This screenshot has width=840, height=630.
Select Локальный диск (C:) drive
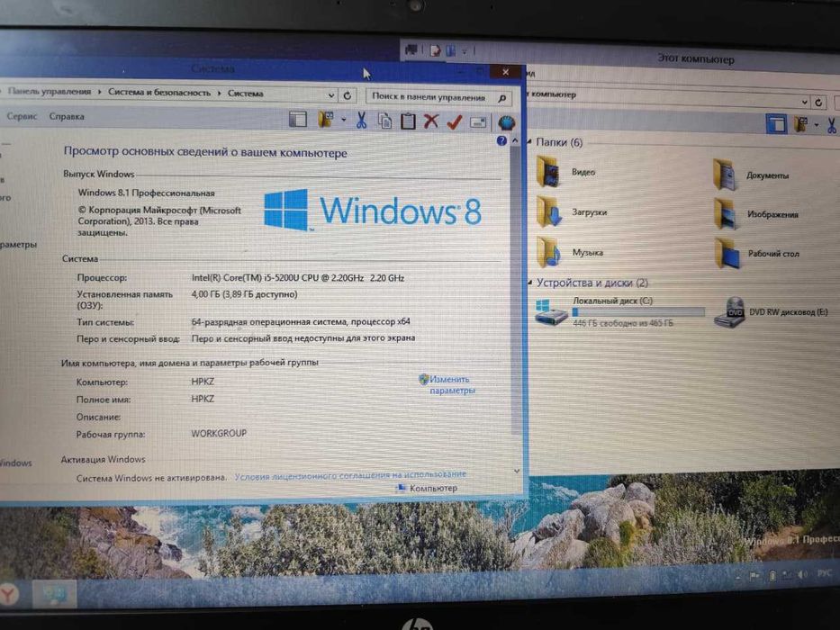(619, 311)
